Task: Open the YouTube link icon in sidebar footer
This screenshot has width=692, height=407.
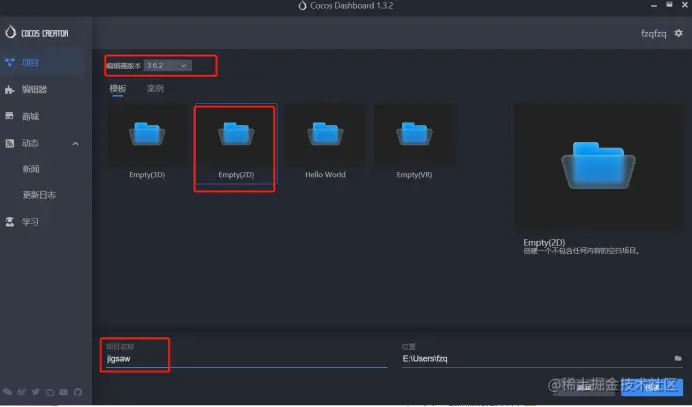Action: [64, 392]
